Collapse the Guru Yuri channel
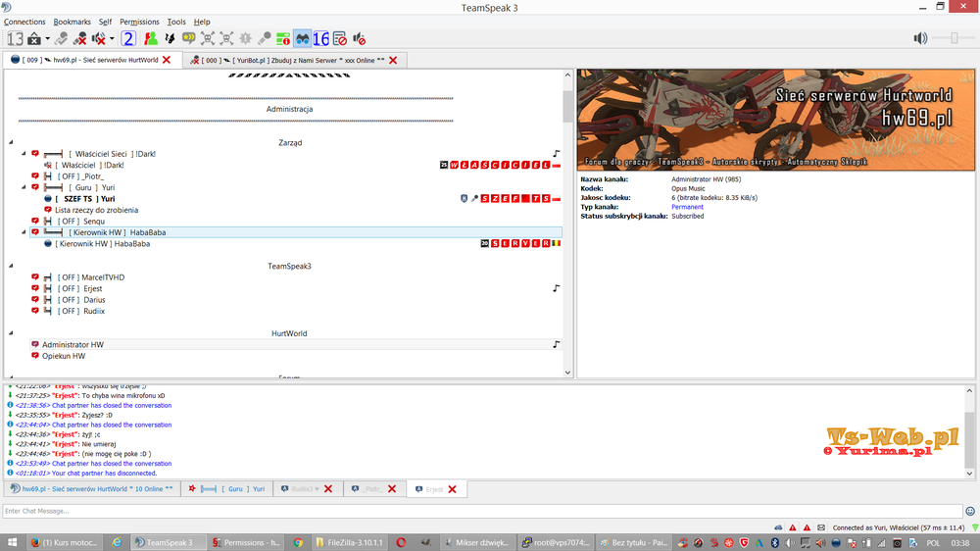 pos(24,187)
